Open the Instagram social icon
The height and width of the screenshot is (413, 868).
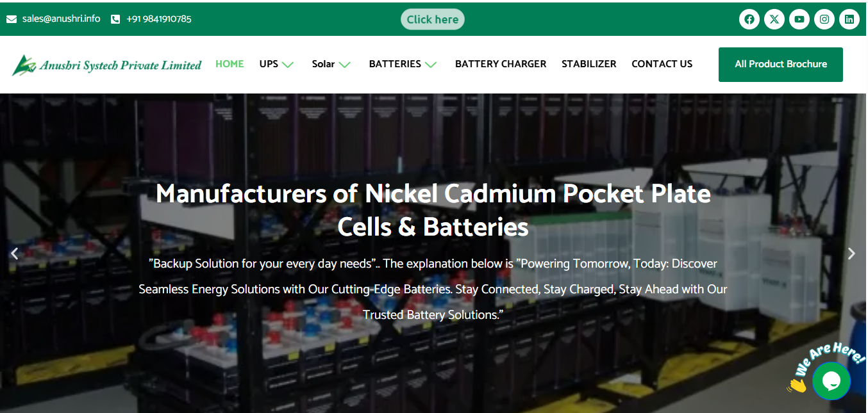(x=824, y=19)
